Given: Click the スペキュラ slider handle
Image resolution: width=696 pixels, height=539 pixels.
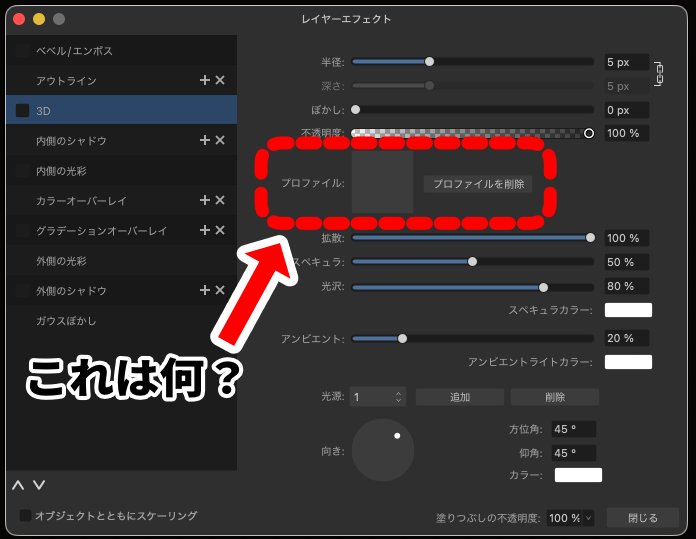Looking at the screenshot, I should pyautogui.click(x=472, y=262).
